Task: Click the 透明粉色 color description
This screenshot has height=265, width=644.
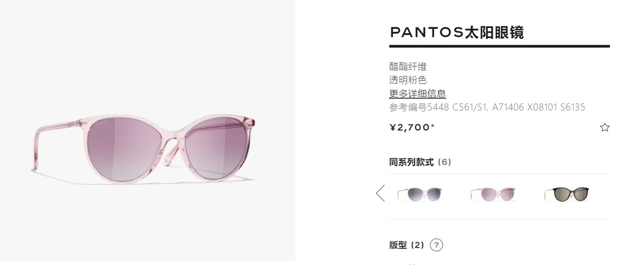Action: (x=408, y=80)
